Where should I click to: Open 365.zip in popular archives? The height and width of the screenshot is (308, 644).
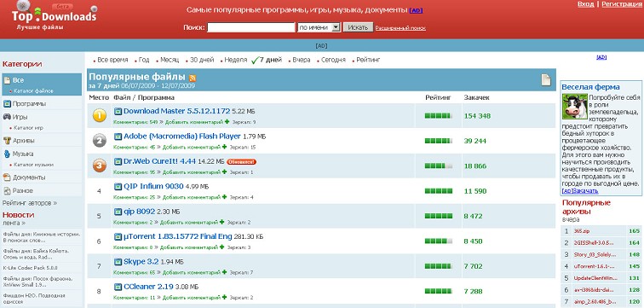[582, 231]
